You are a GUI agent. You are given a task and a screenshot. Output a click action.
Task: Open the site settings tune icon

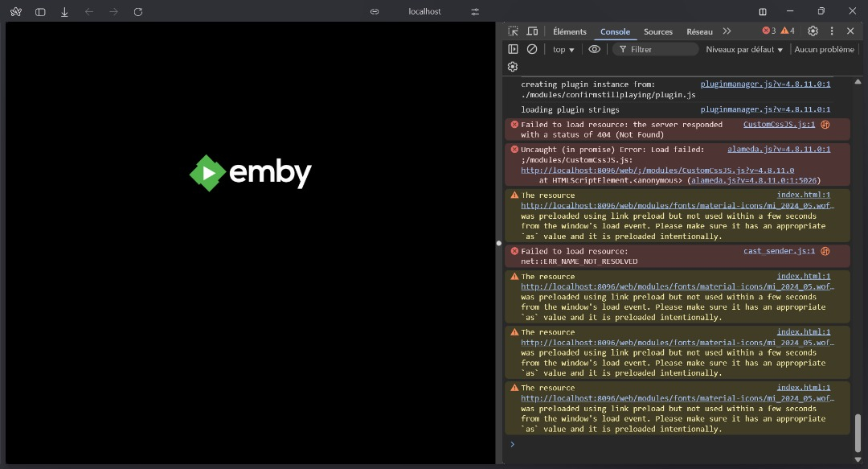[475, 12]
